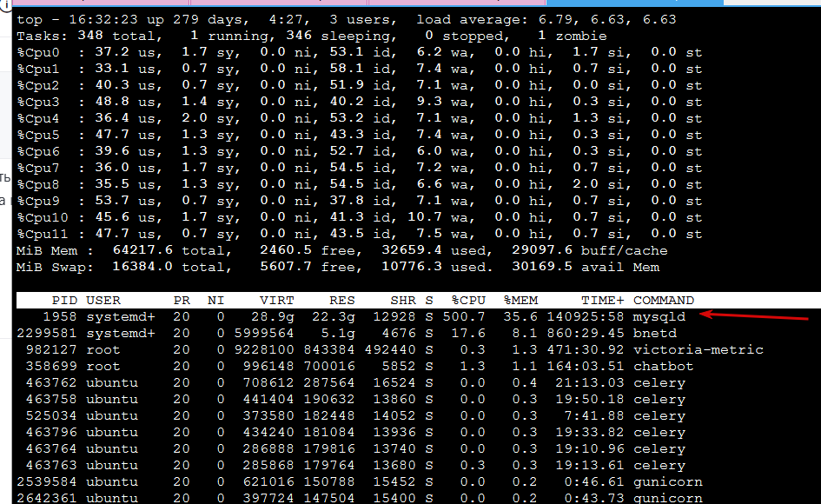Select the bnetd process name
This screenshot has height=504, width=821.
click(654, 333)
